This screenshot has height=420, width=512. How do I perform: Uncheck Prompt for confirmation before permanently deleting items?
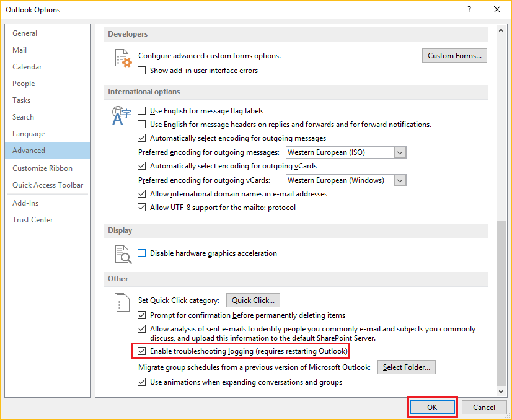pyautogui.click(x=141, y=315)
